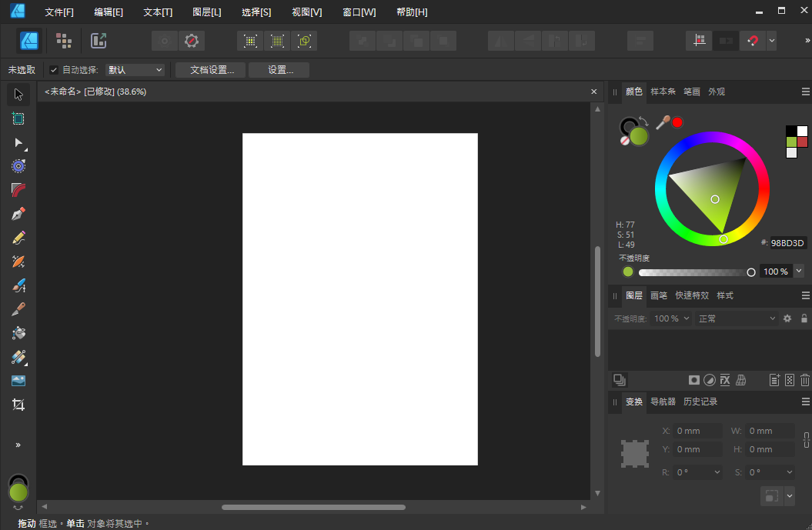Open the 默认 auto-select dropdown
Screen dimensions: 812x530
point(135,70)
